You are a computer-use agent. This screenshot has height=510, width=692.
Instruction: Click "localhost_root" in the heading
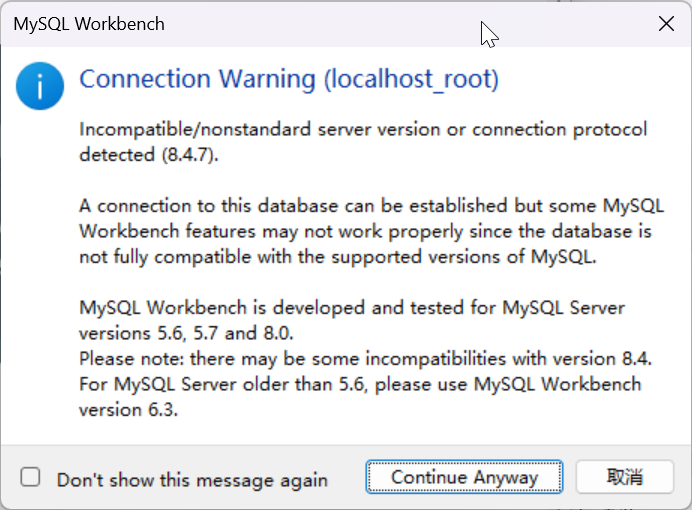tap(410, 79)
